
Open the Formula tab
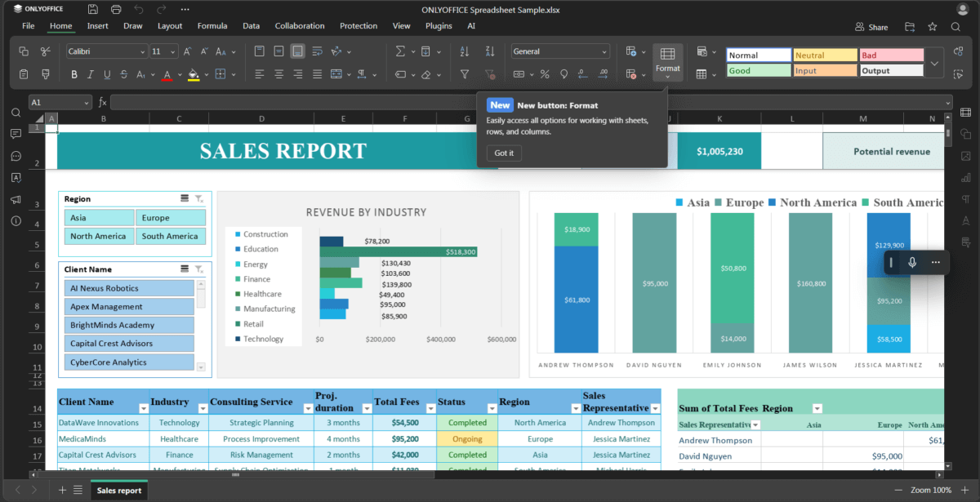click(x=212, y=26)
